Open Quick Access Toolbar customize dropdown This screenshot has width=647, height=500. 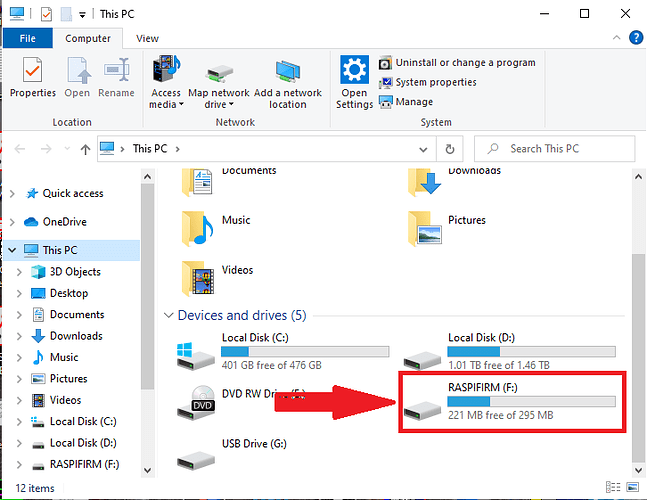[83, 15]
